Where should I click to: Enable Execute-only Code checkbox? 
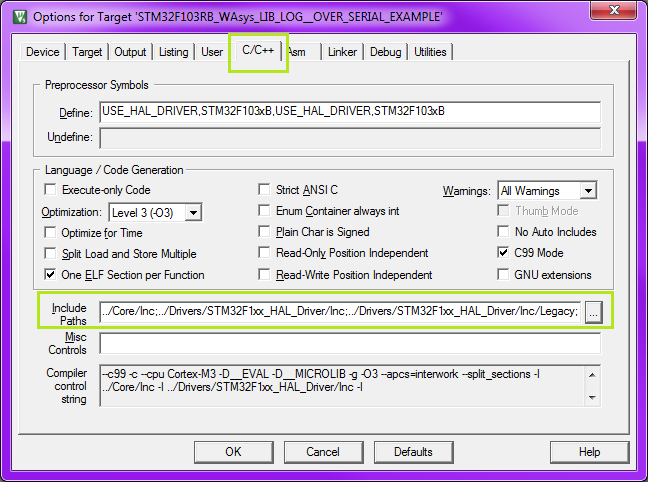(50, 190)
